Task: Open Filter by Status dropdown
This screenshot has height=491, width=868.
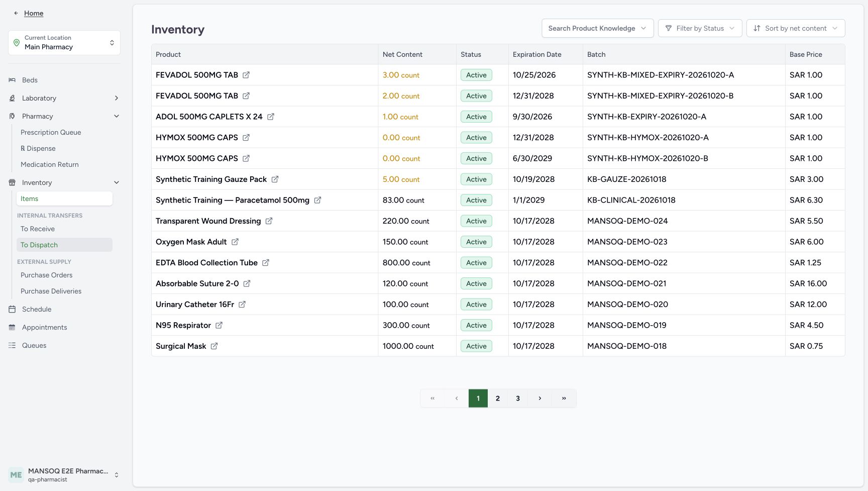Action: (x=700, y=28)
